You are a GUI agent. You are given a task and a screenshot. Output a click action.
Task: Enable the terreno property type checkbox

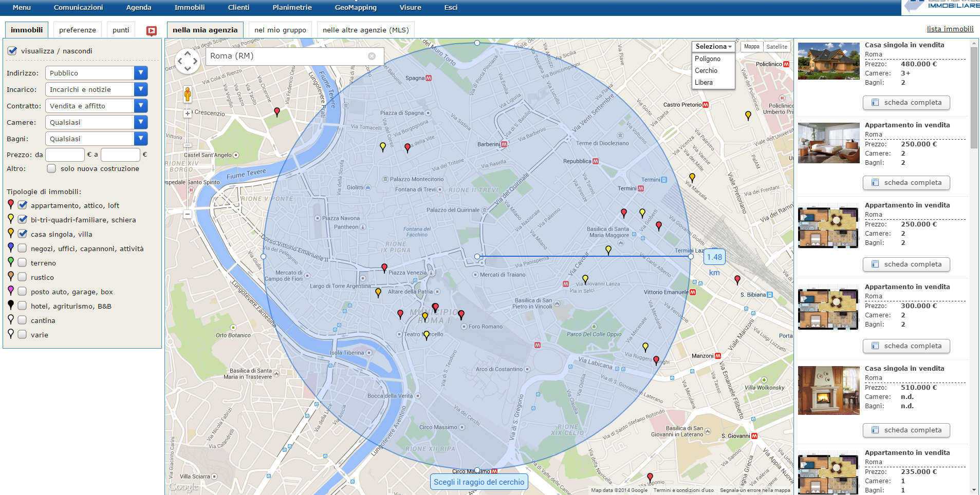[x=22, y=262]
